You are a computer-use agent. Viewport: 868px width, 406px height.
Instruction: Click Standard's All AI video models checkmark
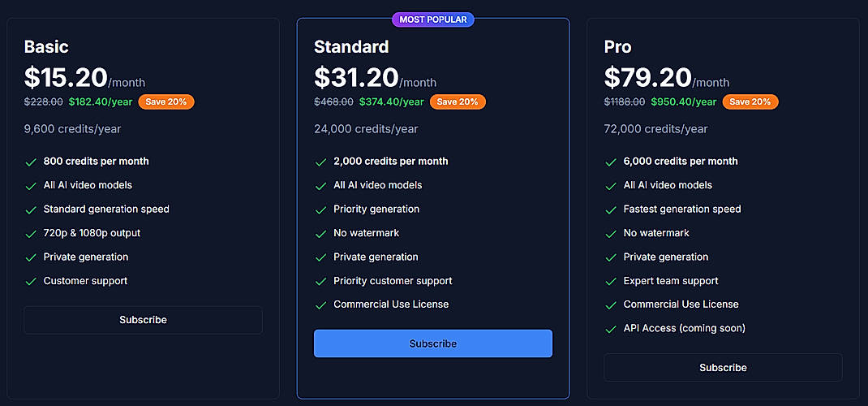320,186
